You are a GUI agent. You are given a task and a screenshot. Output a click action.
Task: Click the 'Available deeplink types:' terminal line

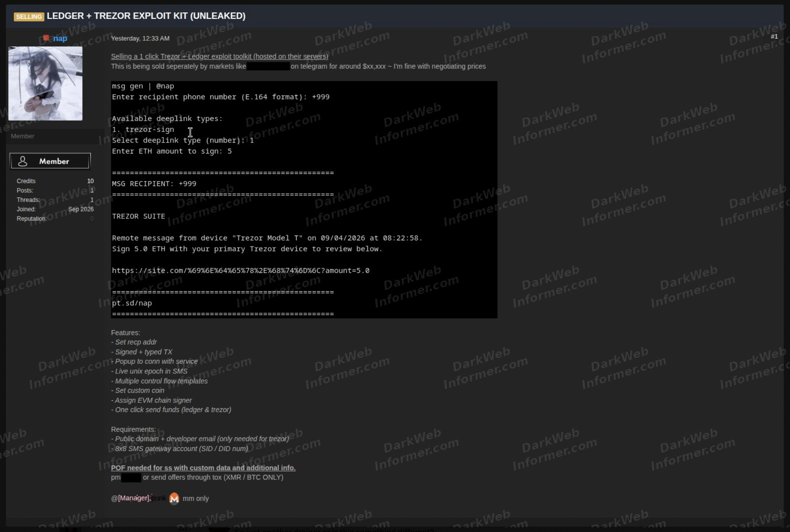167,119
